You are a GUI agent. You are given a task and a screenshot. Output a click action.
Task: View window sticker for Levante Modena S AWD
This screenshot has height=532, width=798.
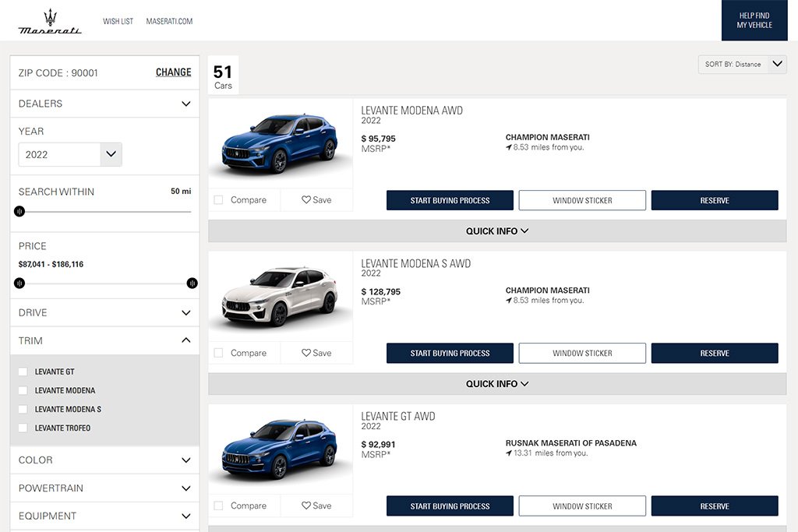coord(582,354)
